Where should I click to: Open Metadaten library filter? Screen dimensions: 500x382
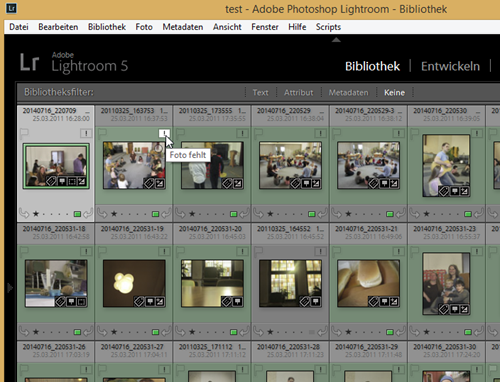tap(348, 92)
